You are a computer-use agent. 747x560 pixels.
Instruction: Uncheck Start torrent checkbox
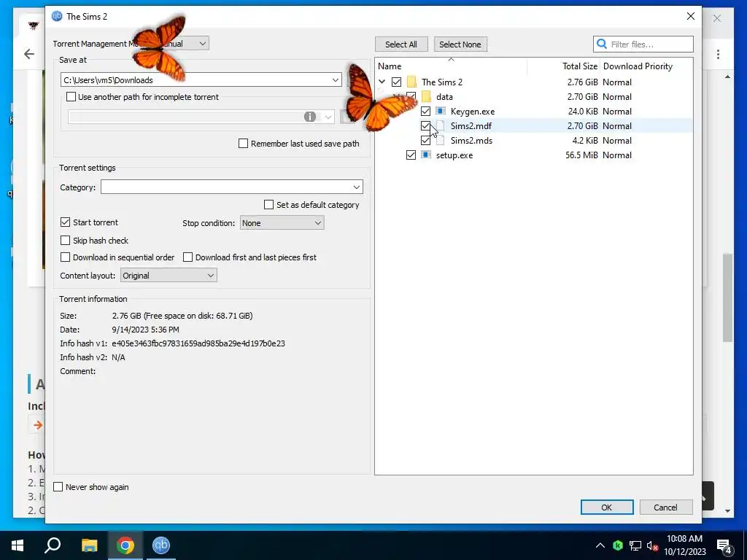coord(65,222)
